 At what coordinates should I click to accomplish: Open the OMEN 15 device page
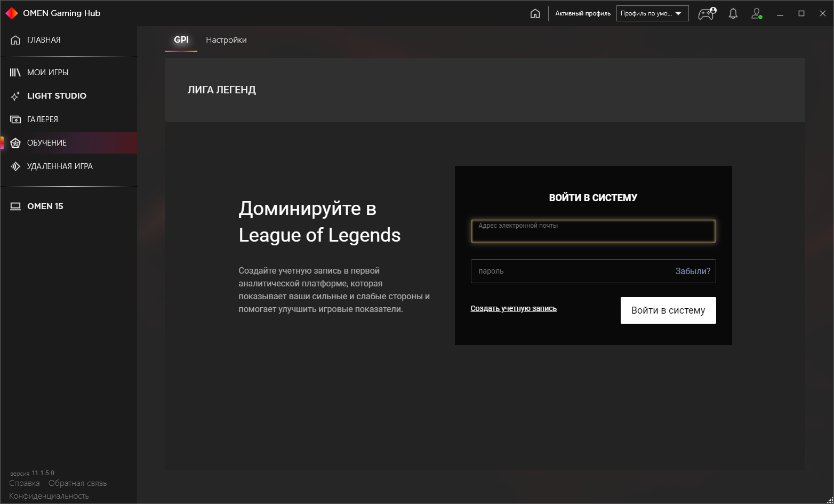point(69,206)
